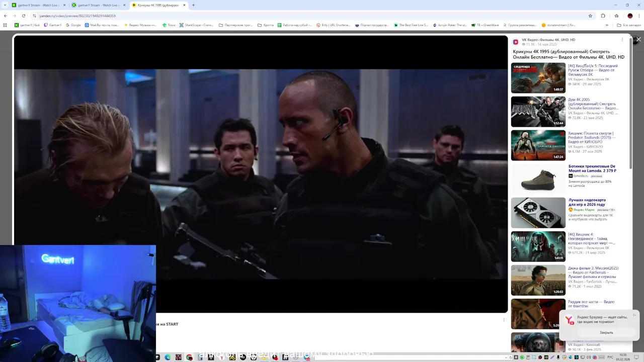The width and height of the screenshot is (644, 362).
Task: Open the Риддик все части video link
Action: [x=591, y=304]
